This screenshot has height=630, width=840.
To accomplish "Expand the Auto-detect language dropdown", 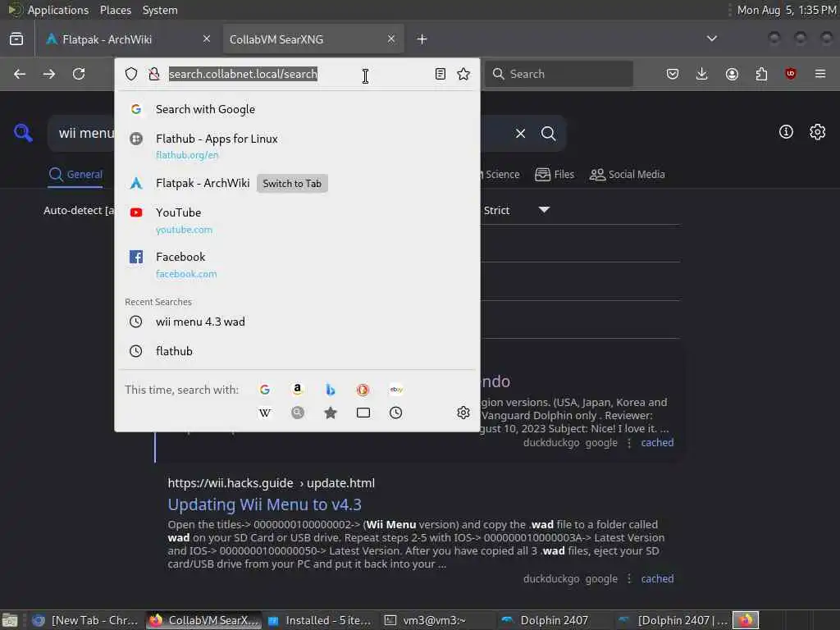I will point(79,210).
